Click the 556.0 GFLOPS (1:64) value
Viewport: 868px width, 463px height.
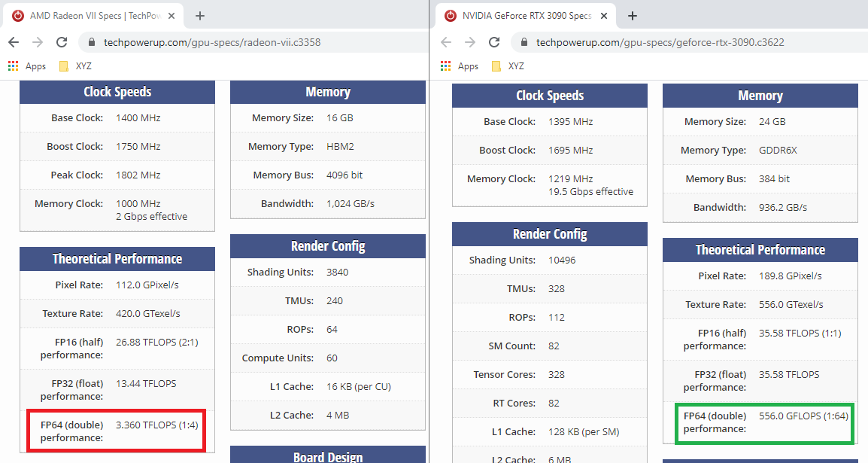[804, 416]
